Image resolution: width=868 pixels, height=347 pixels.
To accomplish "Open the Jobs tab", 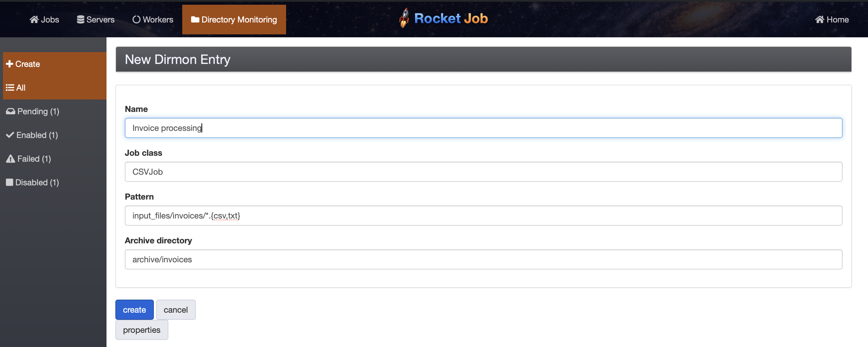I will 44,20.
